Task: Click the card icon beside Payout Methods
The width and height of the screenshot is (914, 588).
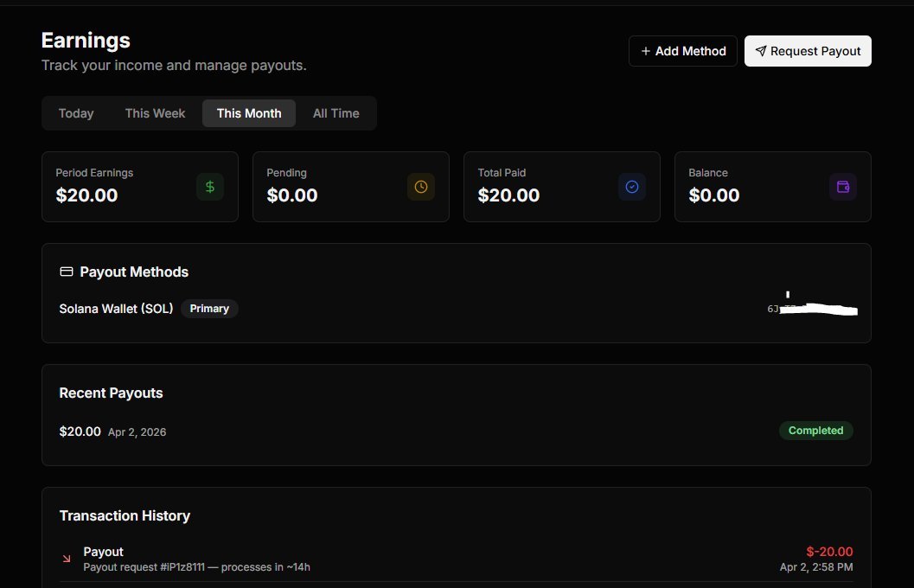Action: [x=67, y=272]
